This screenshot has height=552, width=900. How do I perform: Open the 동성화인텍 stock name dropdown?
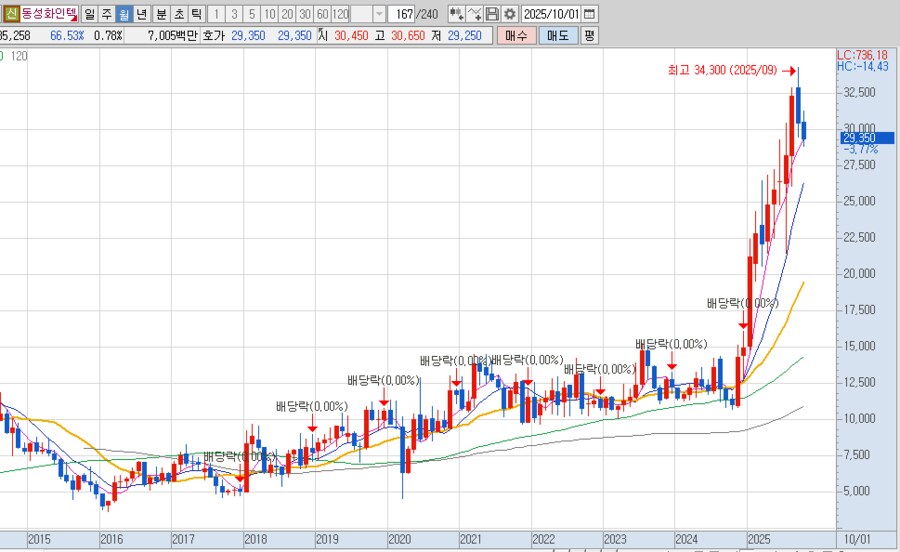72,15
